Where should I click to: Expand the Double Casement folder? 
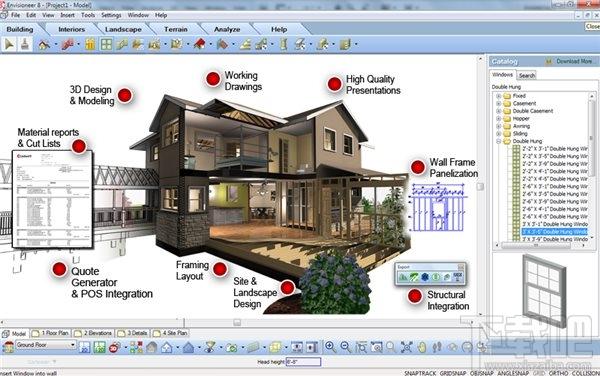click(499, 111)
